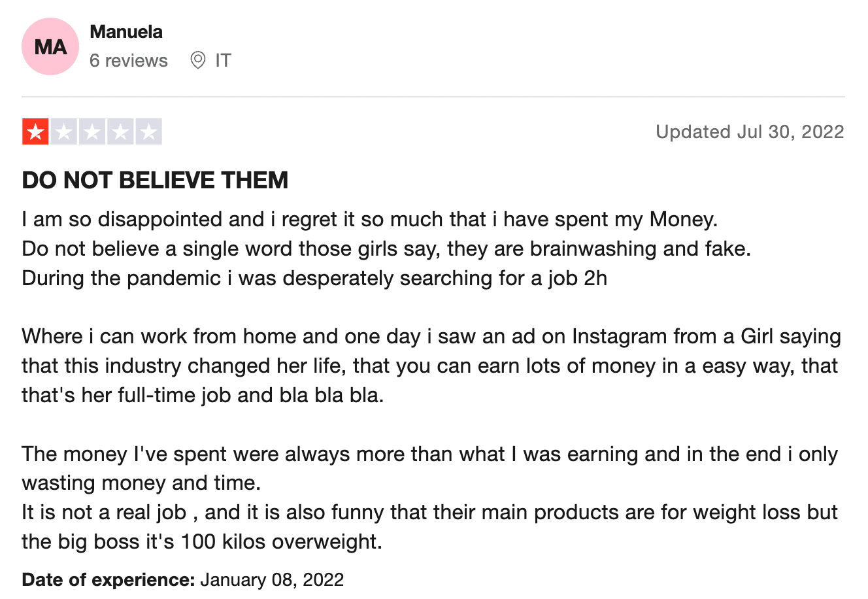The height and width of the screenshot is (599, 868).
Task: Click the fifth grey rating star
Action: click(x=148, y=132)
